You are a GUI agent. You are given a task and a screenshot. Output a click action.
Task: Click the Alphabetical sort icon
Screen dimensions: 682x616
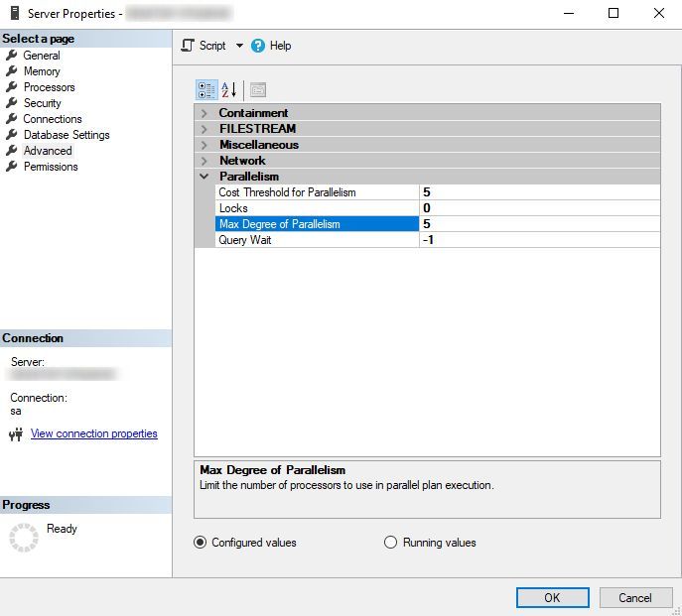pyautogui.click(x=229, y=90)
